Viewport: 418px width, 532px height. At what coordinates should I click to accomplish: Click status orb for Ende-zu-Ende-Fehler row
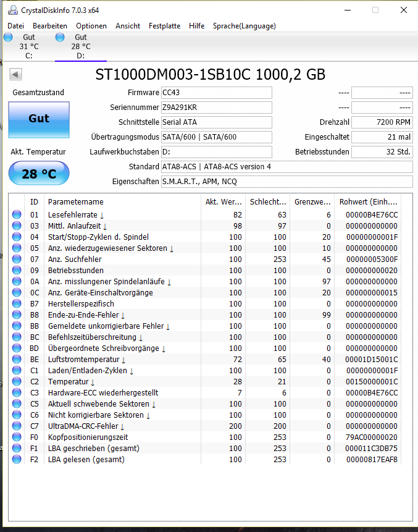pyautogui.click(x=17, y=315)
